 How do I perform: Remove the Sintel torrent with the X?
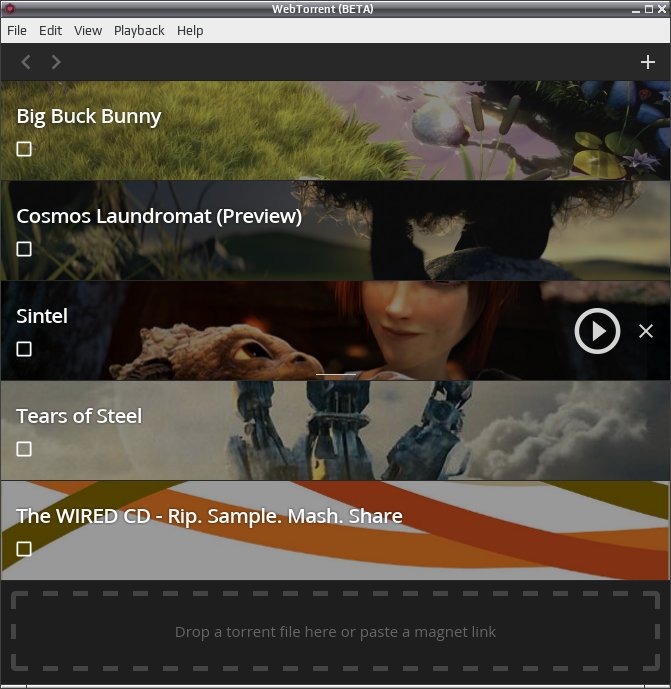pyautogui.click(x=646, y=331)
